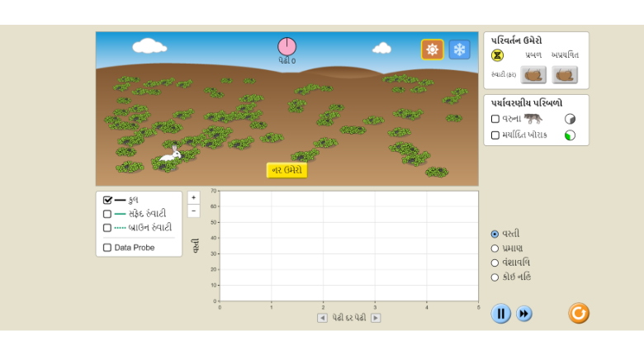Select the pedigree radio button
The width and height of the screenshot is (644, 355).
point(495,263)
